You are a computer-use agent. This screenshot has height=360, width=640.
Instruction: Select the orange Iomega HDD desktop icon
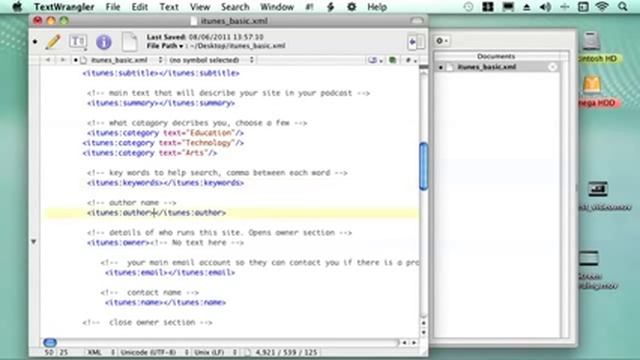tap(592, 84)
